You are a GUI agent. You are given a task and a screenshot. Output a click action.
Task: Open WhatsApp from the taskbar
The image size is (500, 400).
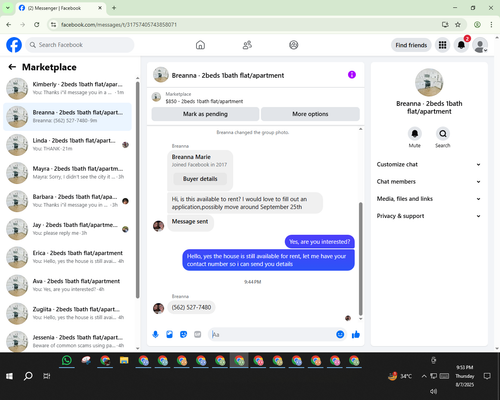(x=67, y=360)
